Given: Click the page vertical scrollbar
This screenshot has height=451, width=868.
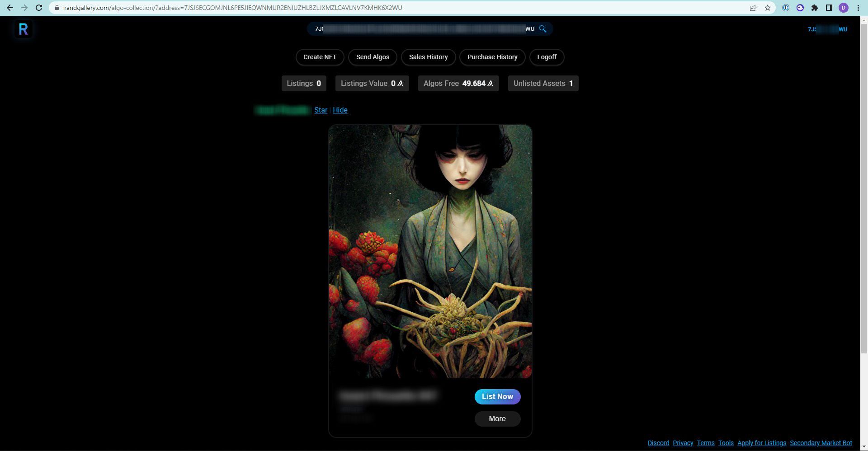Looking at the screenshot, I should 864,190.
